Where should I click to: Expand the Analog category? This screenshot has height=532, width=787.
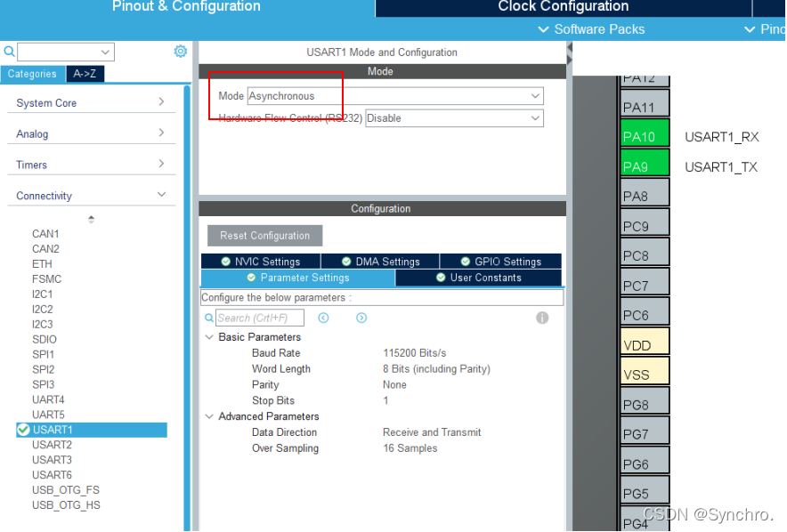click(x=92, y=133)
